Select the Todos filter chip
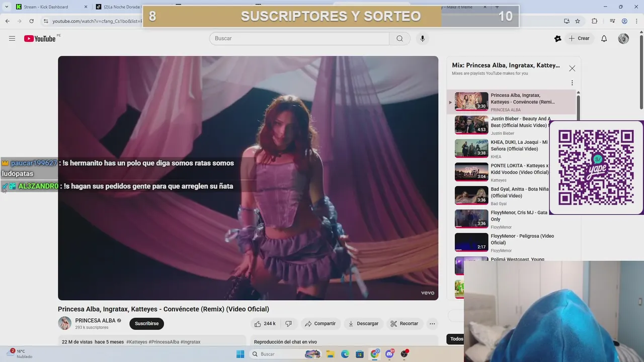The image size is (644, 362). [x=456, y=339]
